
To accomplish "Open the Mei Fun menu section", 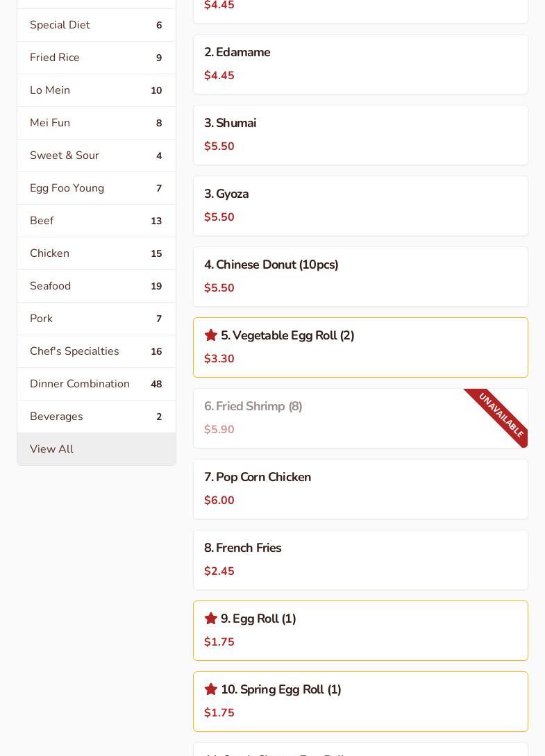I will [96, 123].
